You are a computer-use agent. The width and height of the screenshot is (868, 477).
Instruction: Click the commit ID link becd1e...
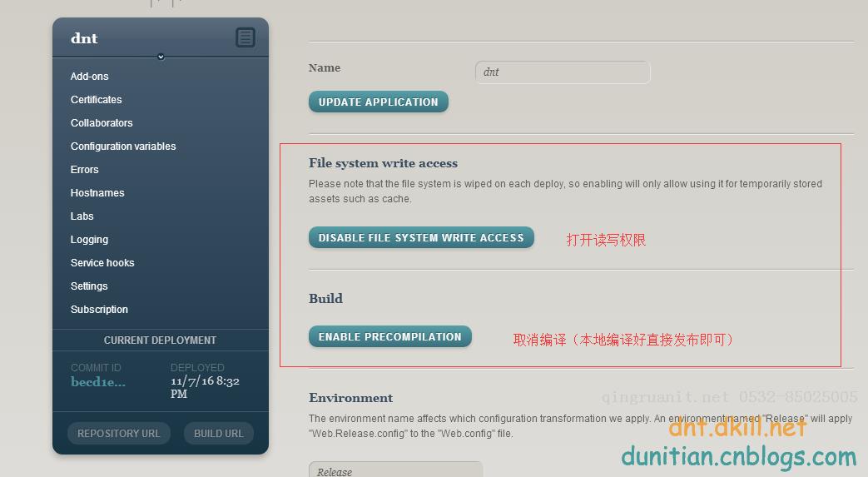point(98,382)
